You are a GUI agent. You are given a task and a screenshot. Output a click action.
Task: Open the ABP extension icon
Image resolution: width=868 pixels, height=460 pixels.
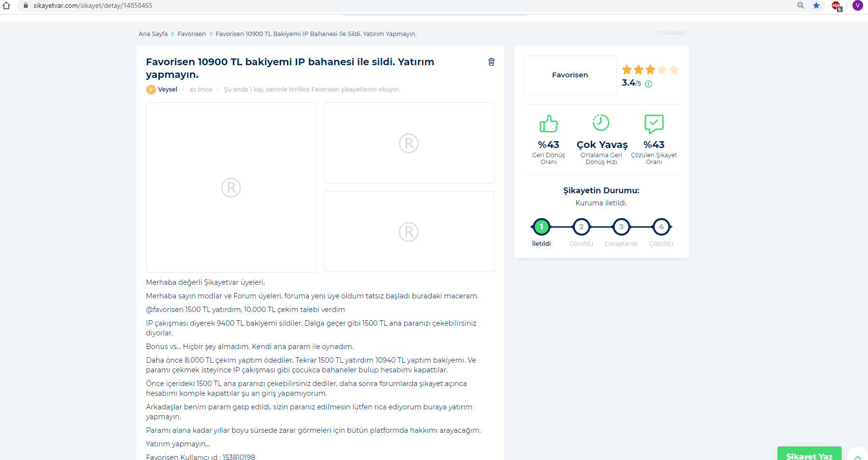click(x=837, y=6)
